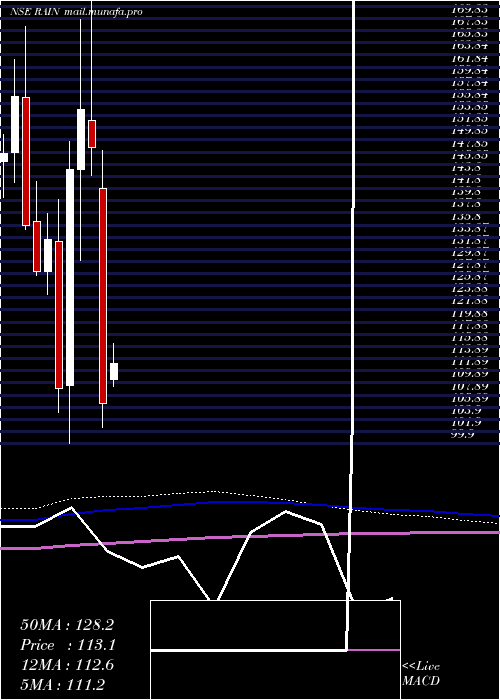Click the 141.8 price axis label
Image resolution: width=500 pixels, height=700 pixels.
pos(466,180)
